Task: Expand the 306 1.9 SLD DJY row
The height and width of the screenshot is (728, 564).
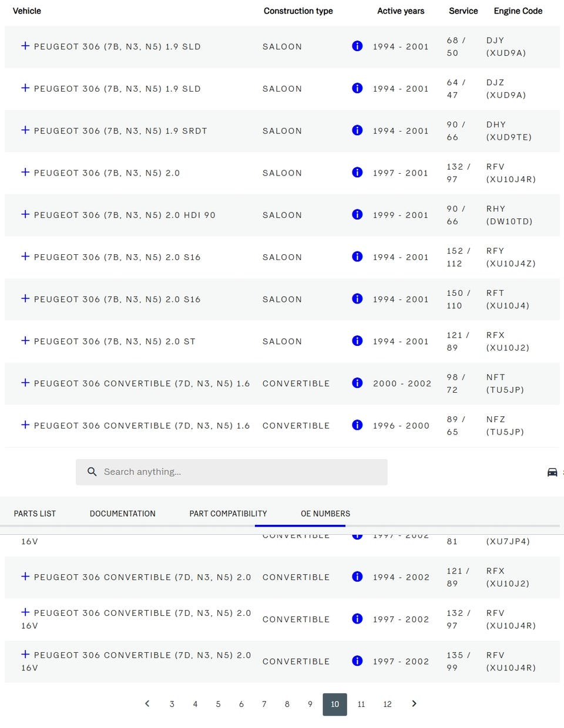Action: coord(25,46)
